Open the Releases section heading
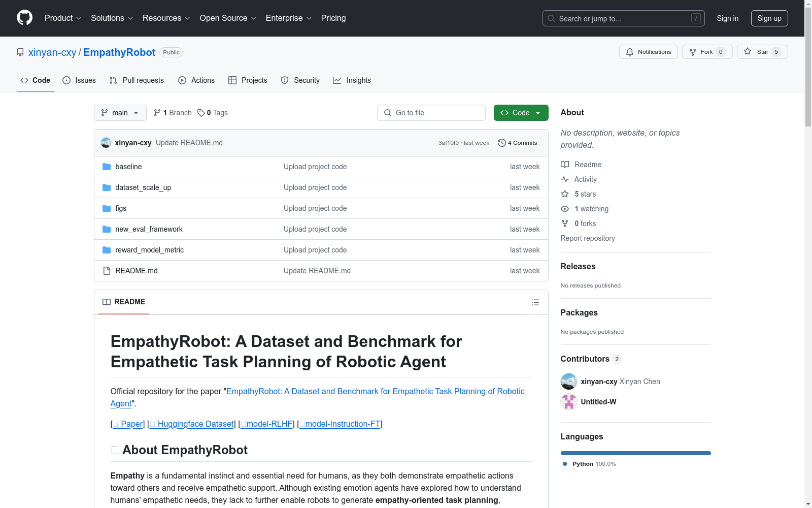The height and width of the screenshot is (508, 812). point(578,267)
